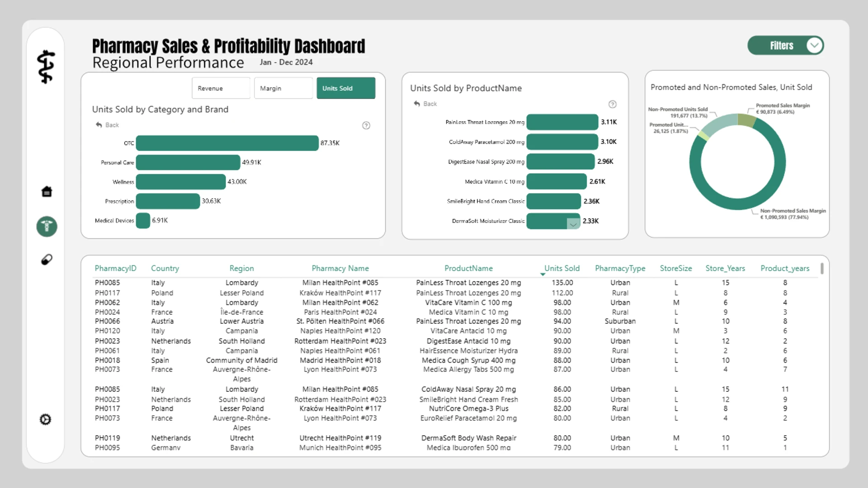The width and height of the screenshot is (868, 488).
Task: Select the Units Sold metric button
Action: (346, 88)
